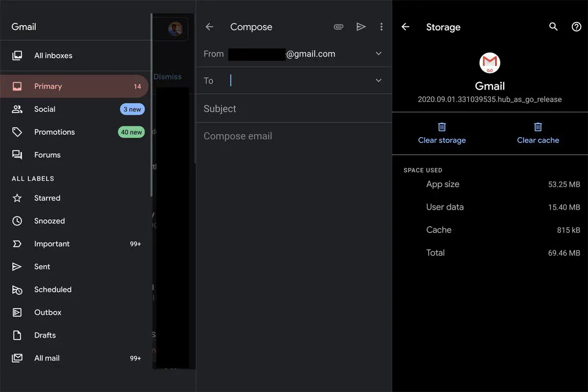Open Promotions tag icon
This screenshot has width=588, height=392.
coord(17,132)
